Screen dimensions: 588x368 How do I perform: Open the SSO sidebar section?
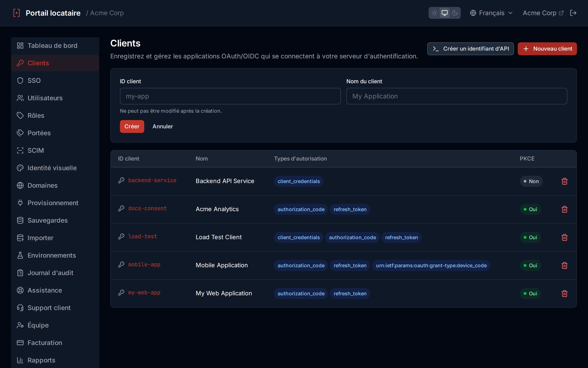click(55, 80)
